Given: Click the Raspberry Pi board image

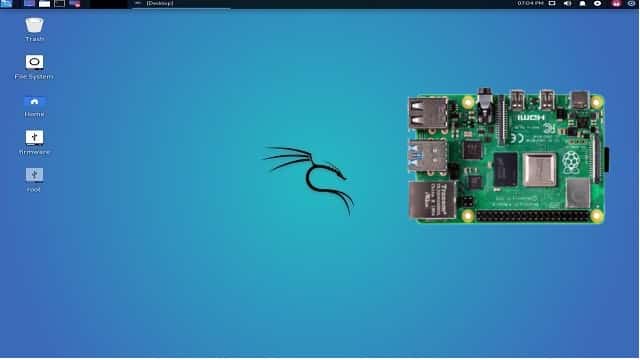Looking at the screenshot, I should tap(507, 157).
